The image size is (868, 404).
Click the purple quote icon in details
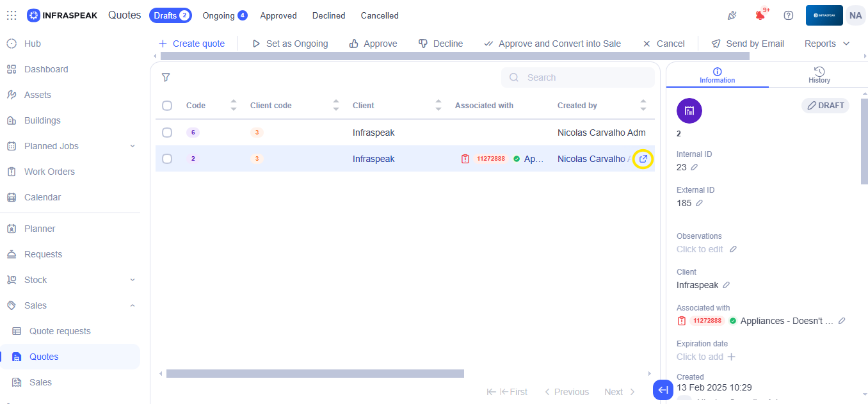[x=689, y=111]
